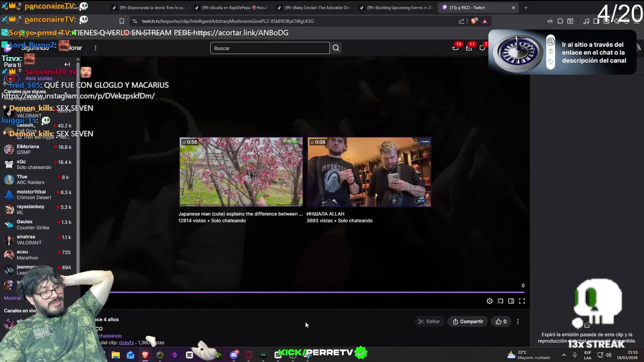This screenshot has height=362, width=644.
Task: Open the weather widget showing 22°C
Action: [528, 355]
